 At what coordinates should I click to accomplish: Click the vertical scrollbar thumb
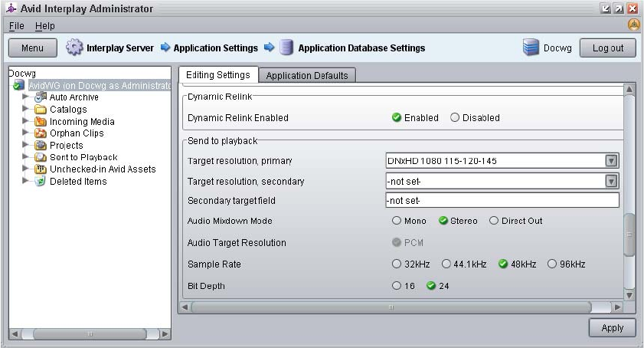629,235
